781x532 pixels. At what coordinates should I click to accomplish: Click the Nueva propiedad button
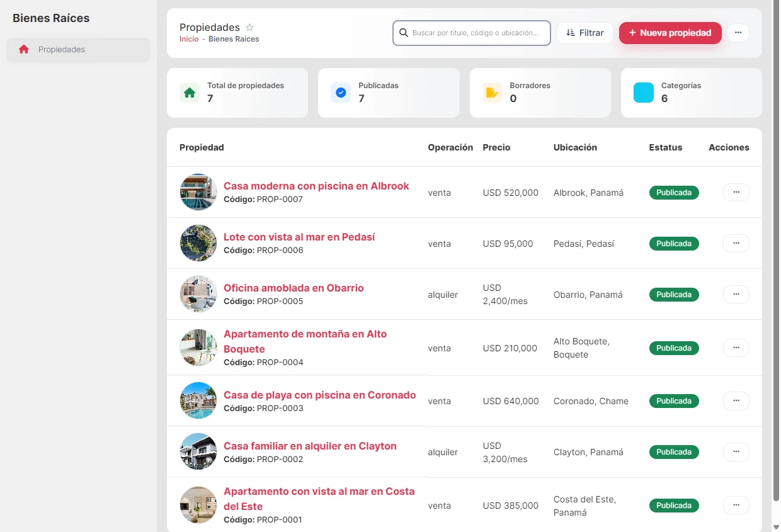pos(670,33)
